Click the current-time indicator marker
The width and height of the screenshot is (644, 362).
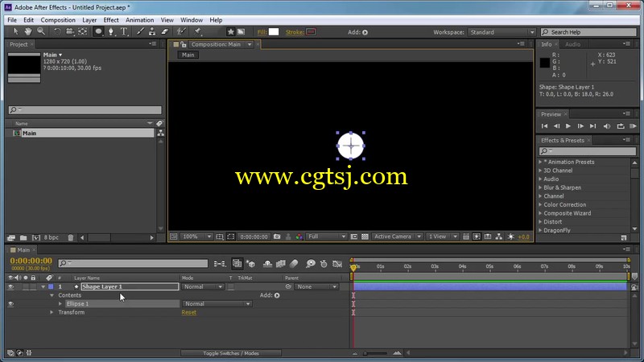tap(353, 268)
